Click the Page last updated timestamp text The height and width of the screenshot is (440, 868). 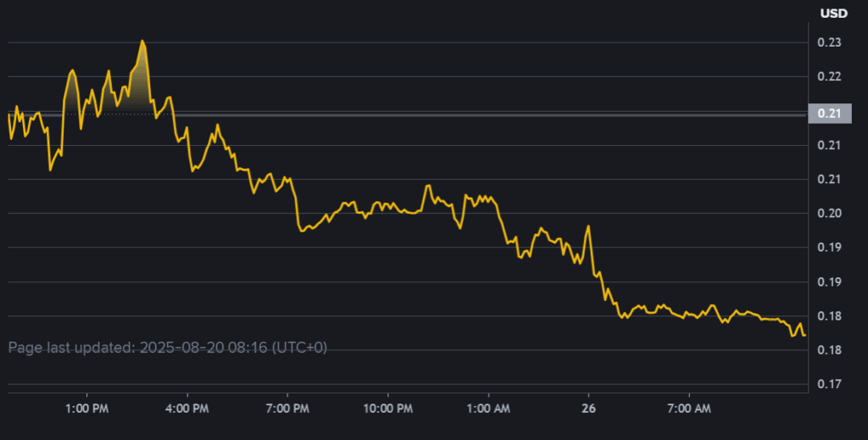coord(168,348)
